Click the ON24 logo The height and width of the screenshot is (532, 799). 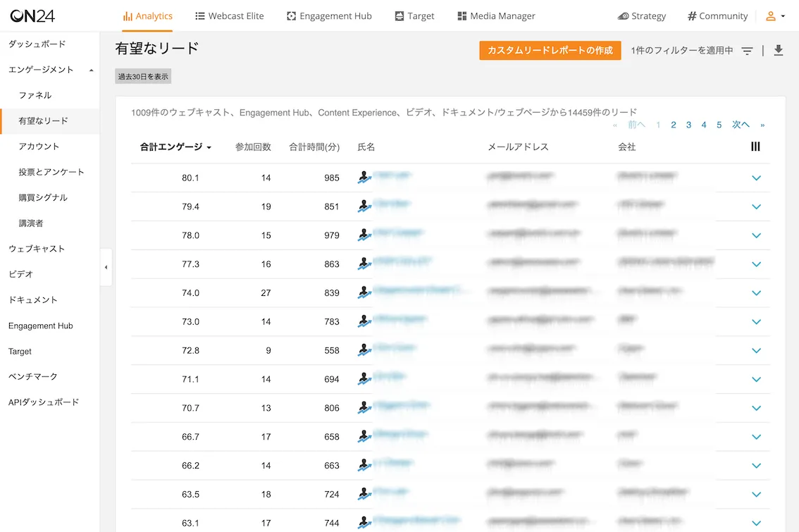[32, 16]
